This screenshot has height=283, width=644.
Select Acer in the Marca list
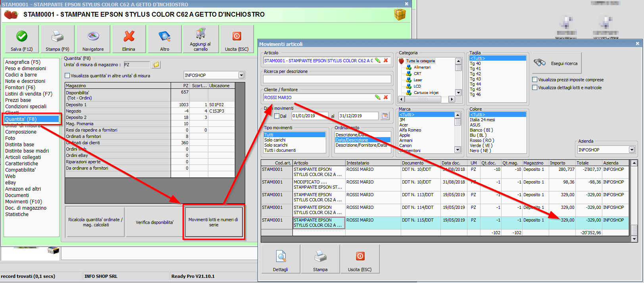[x=404, y=125]
